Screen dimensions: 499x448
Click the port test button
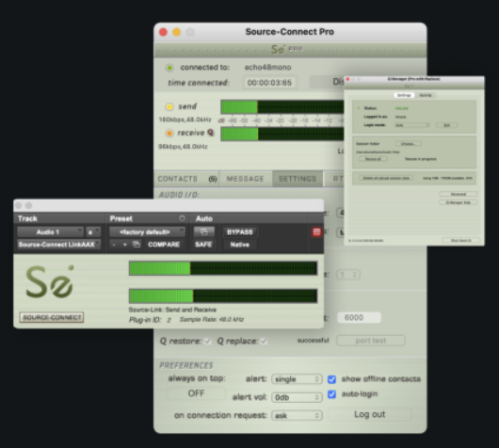371,341
